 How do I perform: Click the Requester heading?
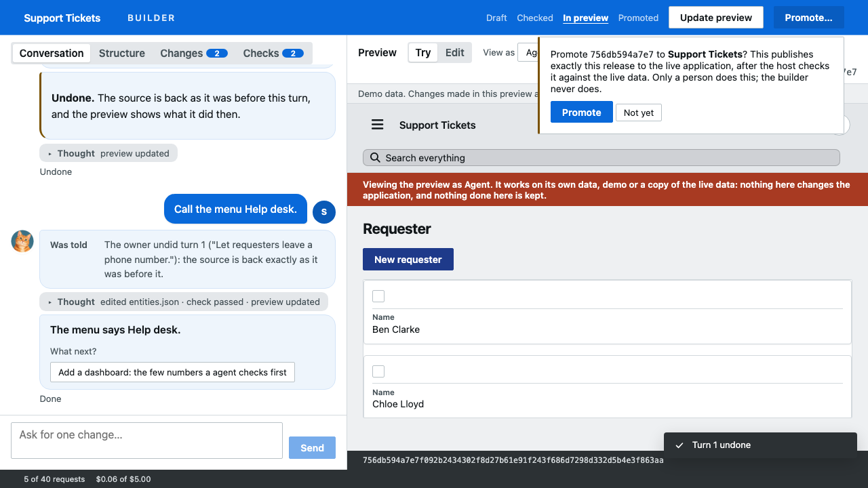(397, 229)
